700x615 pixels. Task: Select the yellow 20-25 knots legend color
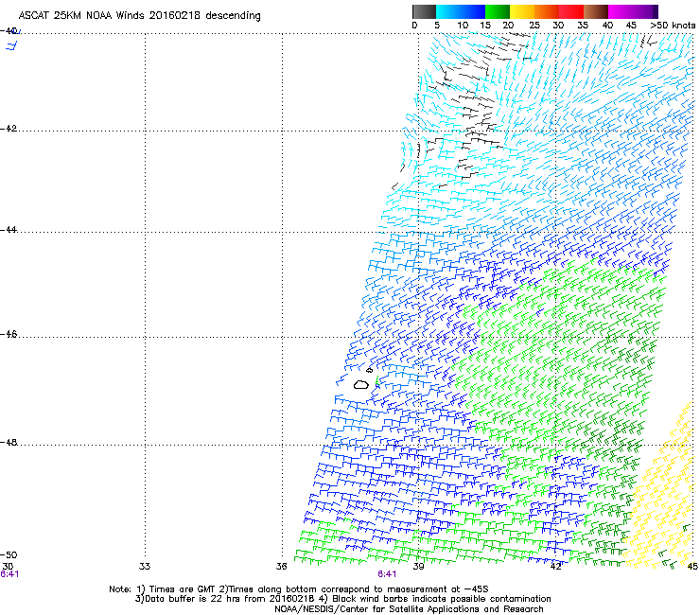(x=522, y=11)
